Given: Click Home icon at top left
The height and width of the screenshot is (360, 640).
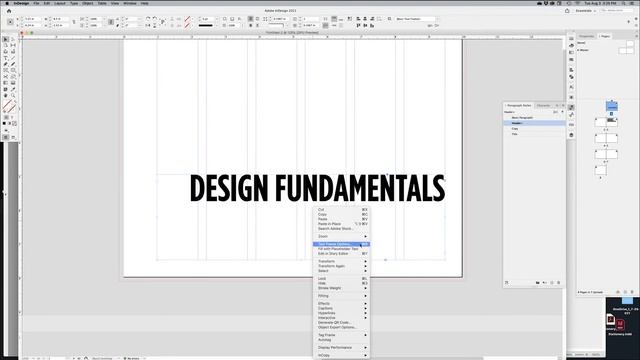Looking at the screenshot, I should coord(9,11).
